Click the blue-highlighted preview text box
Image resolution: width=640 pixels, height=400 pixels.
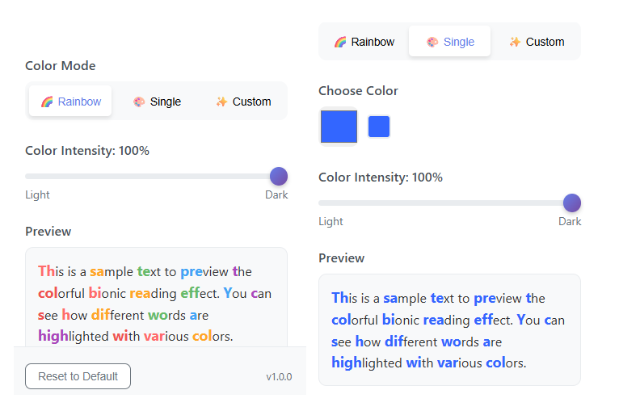click(449, 329)
